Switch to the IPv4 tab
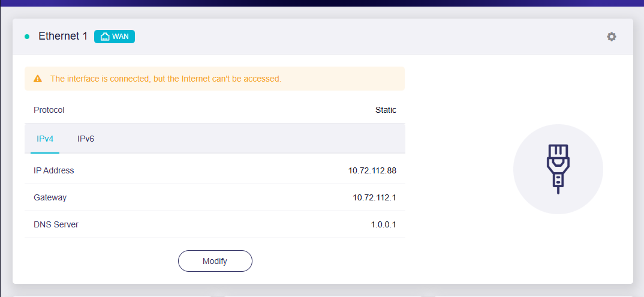 (x=45, y=139)
